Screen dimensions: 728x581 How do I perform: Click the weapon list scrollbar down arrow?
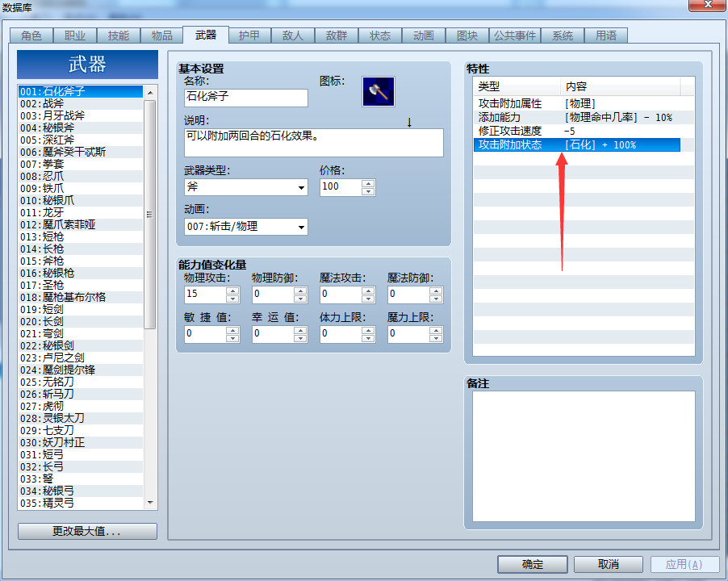(150, 503)
